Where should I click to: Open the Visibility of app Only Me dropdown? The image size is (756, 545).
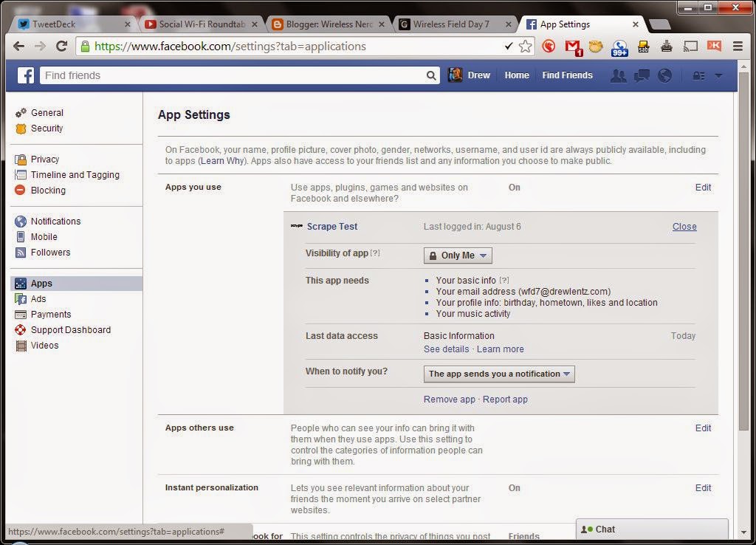coord(458,256)
